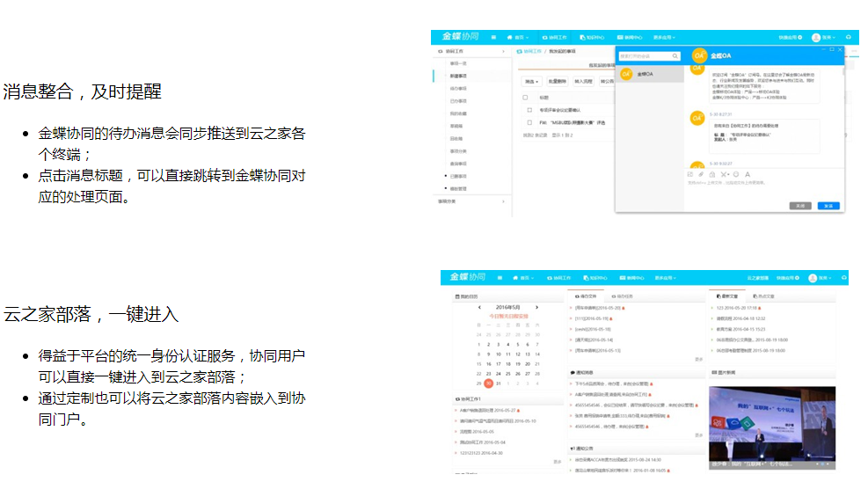Toggle the select-all checkbox beside 标题 header
Screen dimensions: 868x482
point(526,97)
